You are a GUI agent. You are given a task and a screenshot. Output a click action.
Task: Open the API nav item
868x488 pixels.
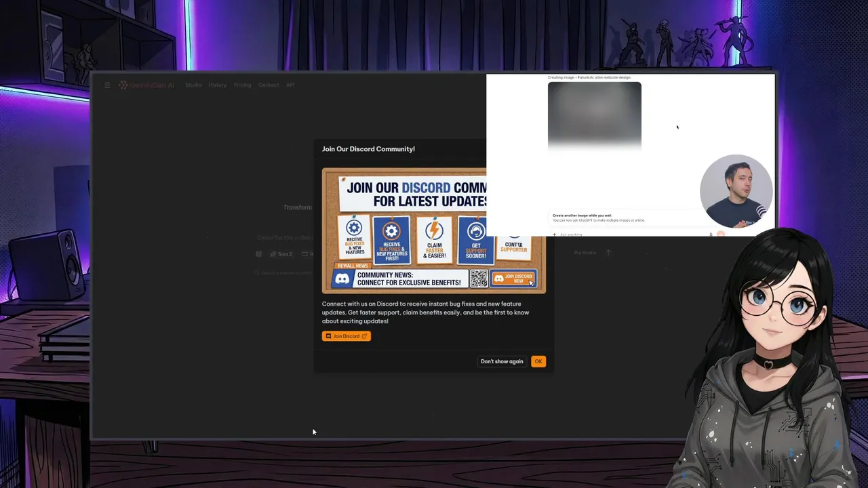coord(290,85)
